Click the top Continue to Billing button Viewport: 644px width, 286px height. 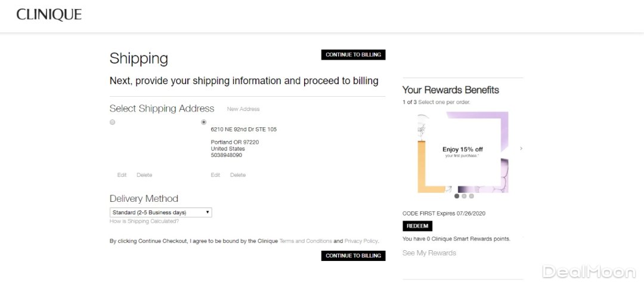pos(353,55)
